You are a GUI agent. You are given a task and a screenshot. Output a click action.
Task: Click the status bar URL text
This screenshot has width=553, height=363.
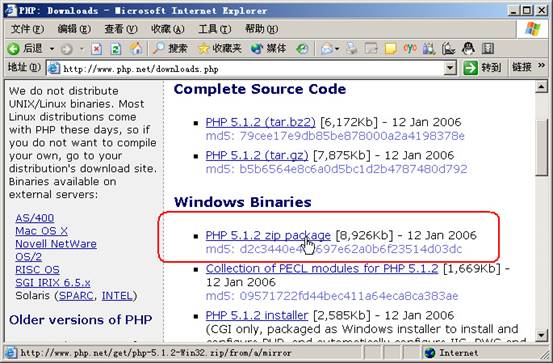(156, 353)
